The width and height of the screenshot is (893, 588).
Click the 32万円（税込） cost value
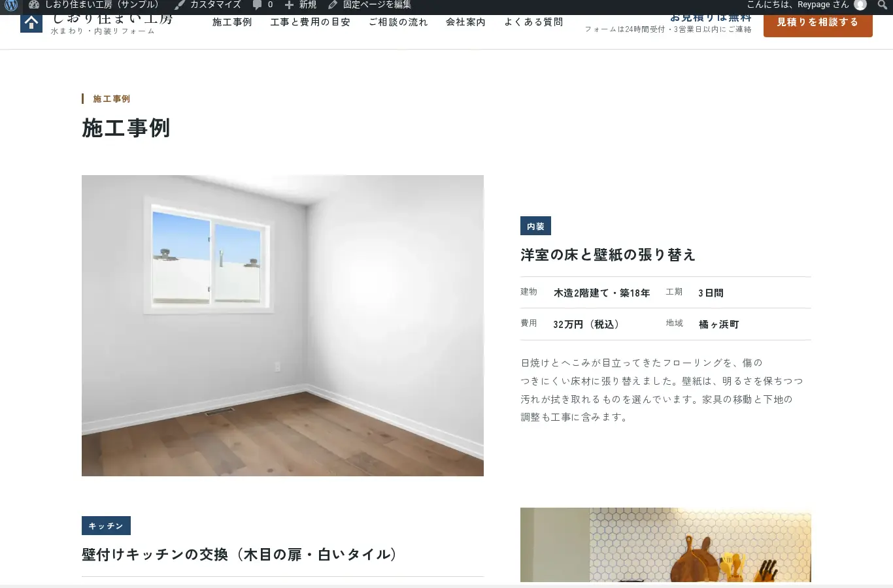tap(586, 324)
